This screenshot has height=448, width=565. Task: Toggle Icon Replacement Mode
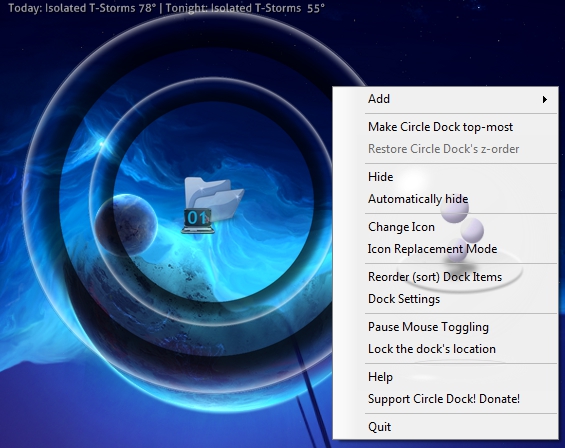445,249
